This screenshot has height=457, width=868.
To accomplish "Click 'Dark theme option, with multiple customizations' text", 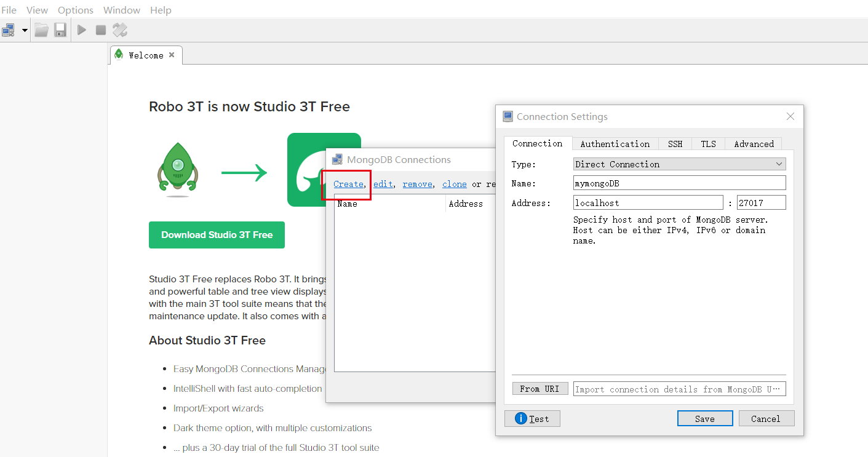I will (273, 428).
